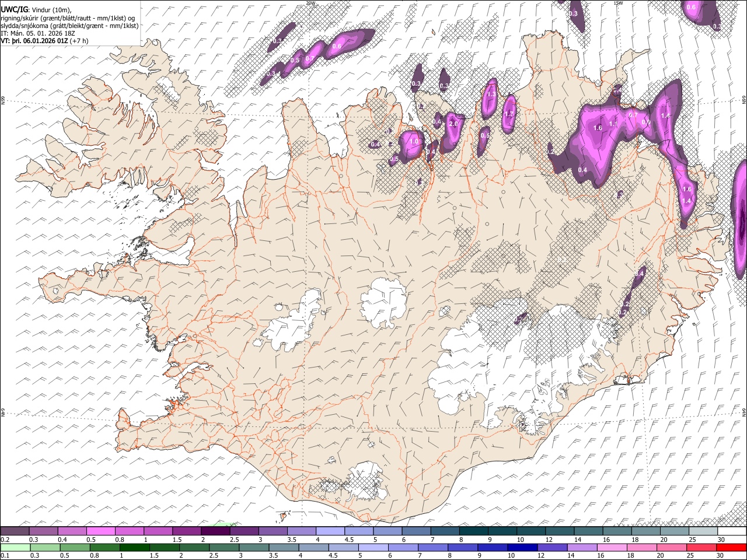Click the light lavender swatch starting at 4 in the upper legend
This screenshot has width=747, height=560.
pyautogui.click(x=329, y=531)
